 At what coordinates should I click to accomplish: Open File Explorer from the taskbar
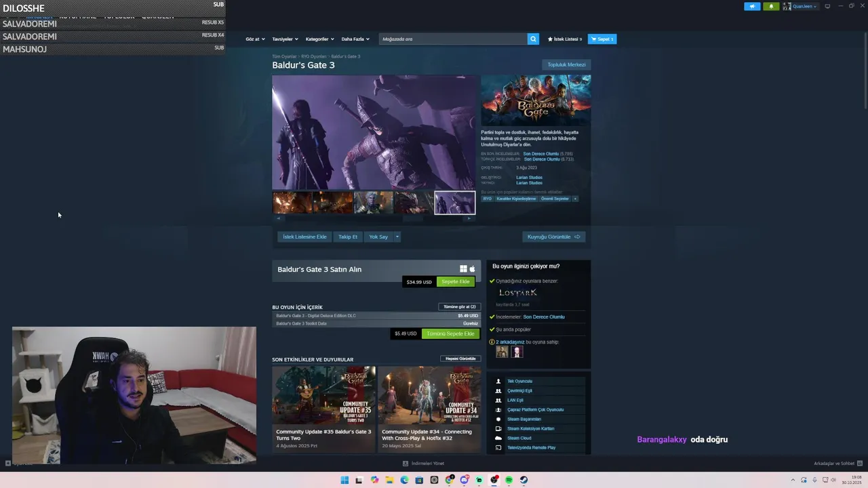click(389, 480)
